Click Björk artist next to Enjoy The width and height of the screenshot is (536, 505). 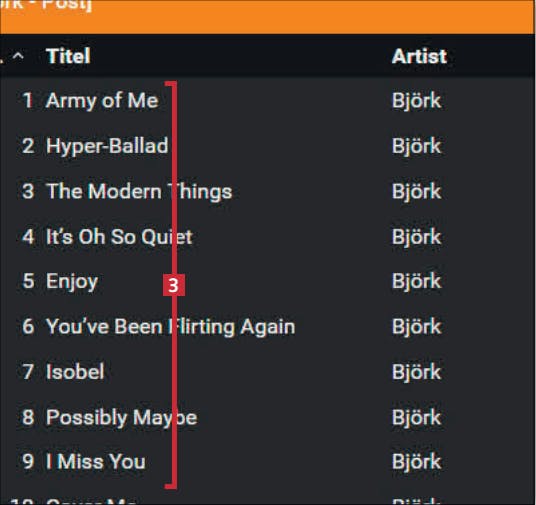tap(416, 282)
